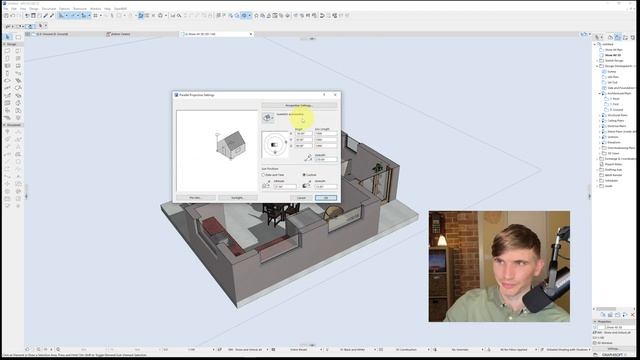
Task: Collapse the Document toolbox section
Action: pos(4,125)
